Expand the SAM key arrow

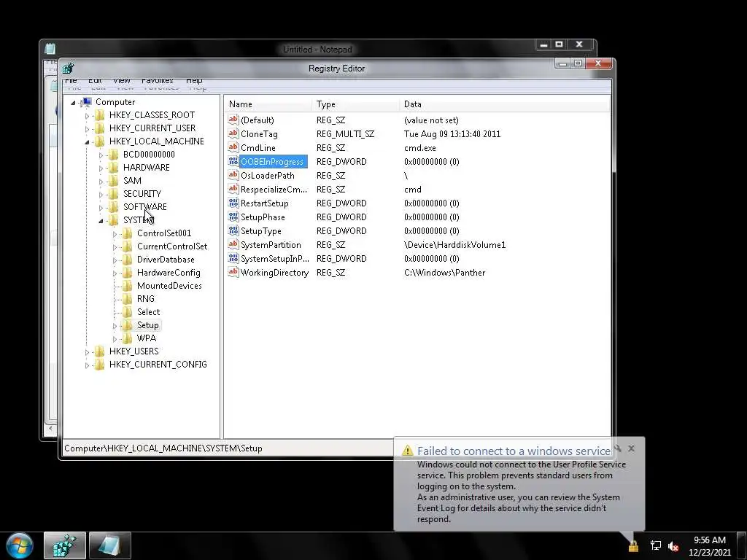click(x=101, y=182)
